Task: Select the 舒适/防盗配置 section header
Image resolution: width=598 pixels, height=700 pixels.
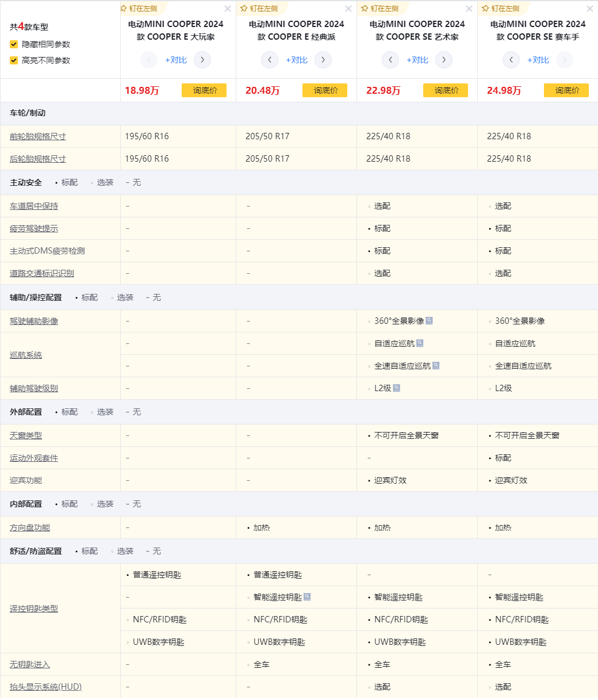Action: coord(36,551)
